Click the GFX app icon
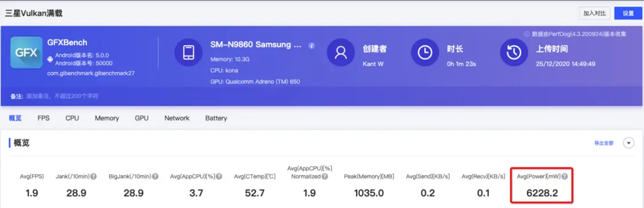644x208 pixels. click(x=26, y=53)
